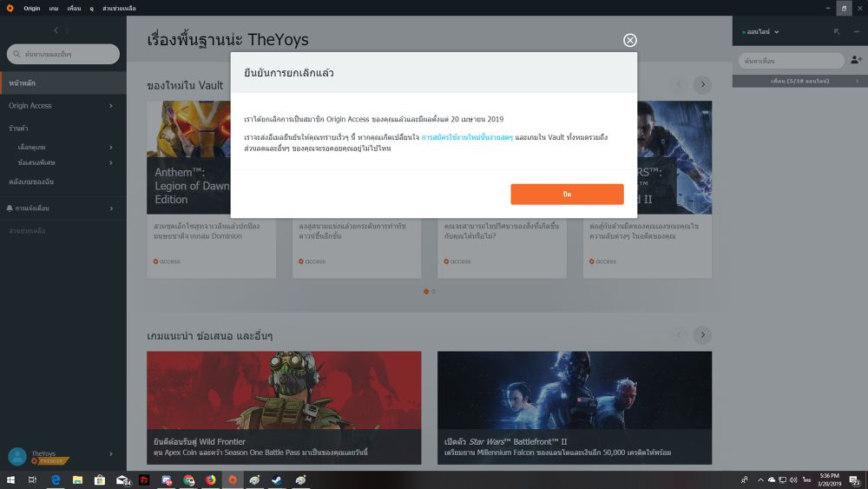Click the friend search field

click(791, 61)
